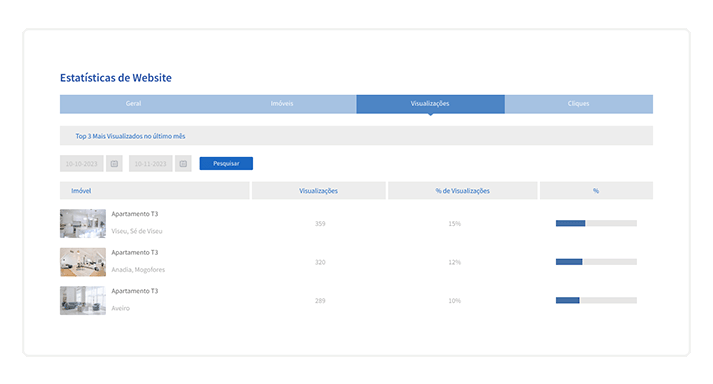Click the 10% percentage value
Screen dimensions: 713x384
coord(455,301)
